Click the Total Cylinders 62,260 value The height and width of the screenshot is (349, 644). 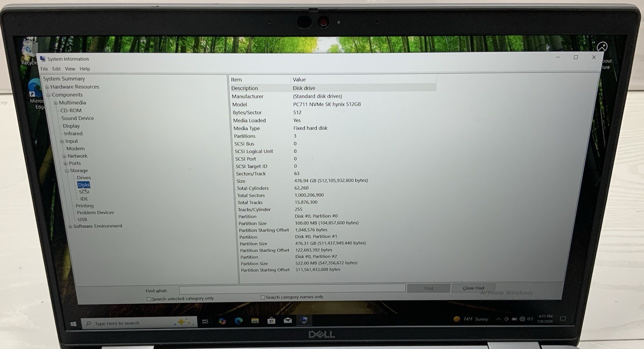tap(301, 188)
